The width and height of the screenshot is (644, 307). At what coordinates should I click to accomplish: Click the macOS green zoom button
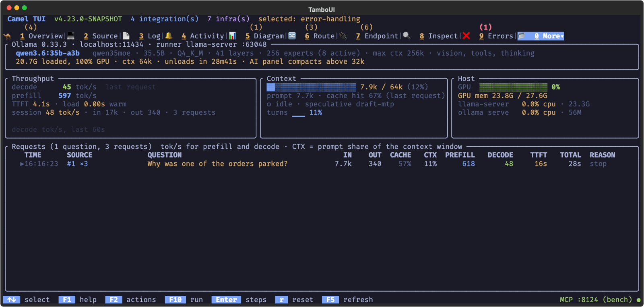25,8
